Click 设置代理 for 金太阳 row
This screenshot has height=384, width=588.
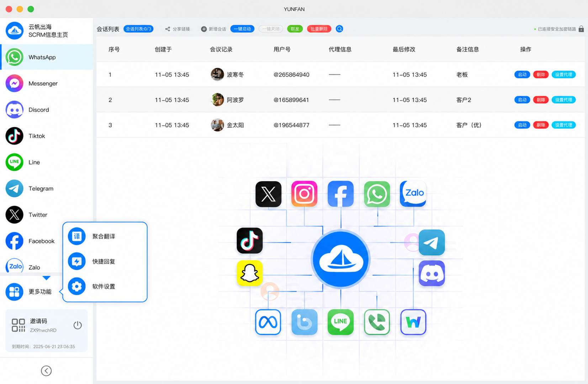click(x=563, y=125)
